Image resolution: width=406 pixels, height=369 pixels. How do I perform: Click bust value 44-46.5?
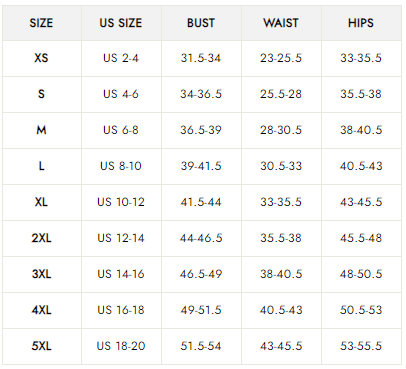point(201,238)
